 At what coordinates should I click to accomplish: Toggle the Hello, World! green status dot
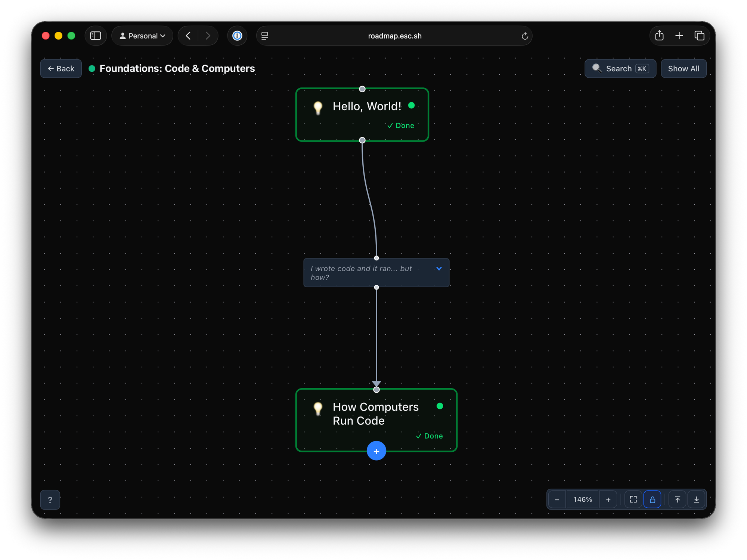(411, 105)
